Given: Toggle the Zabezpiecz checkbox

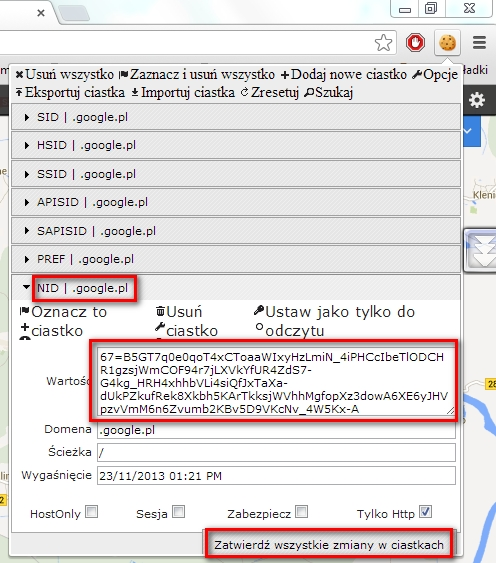Looking at the screenshot, I should coord(301,512).
